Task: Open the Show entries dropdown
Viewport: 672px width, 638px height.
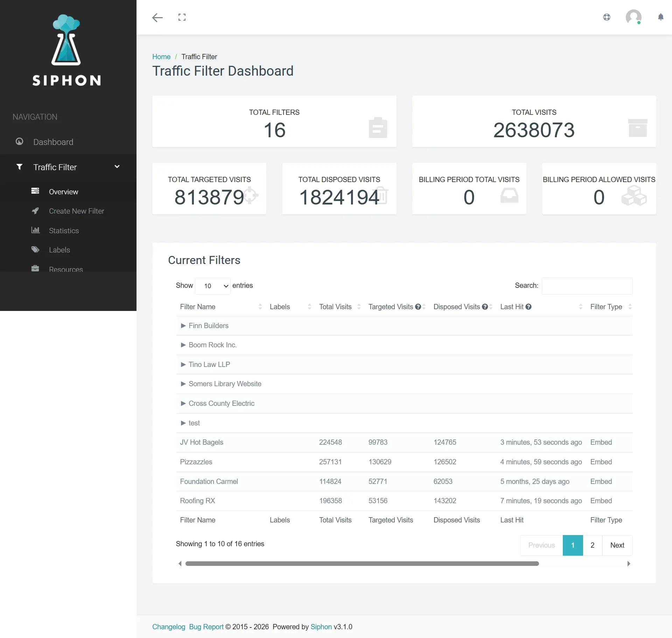Action: pos(213,286)
